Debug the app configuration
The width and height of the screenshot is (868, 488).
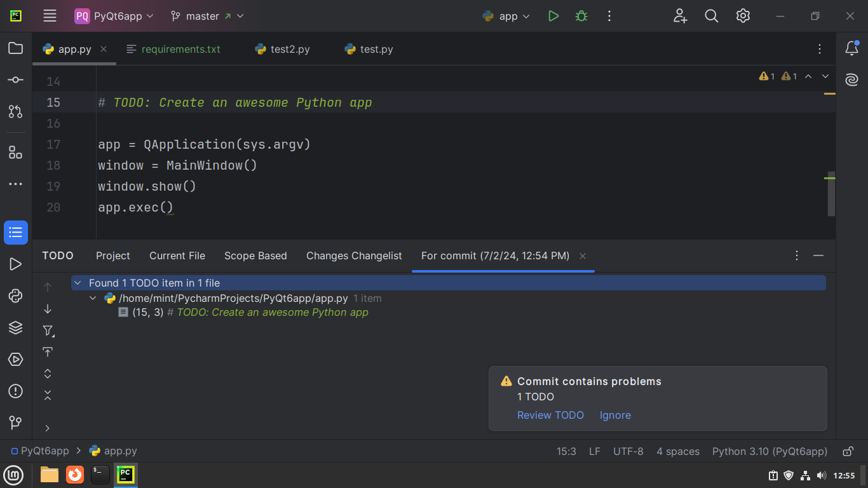pyautogui.click(x=581, y=16)
